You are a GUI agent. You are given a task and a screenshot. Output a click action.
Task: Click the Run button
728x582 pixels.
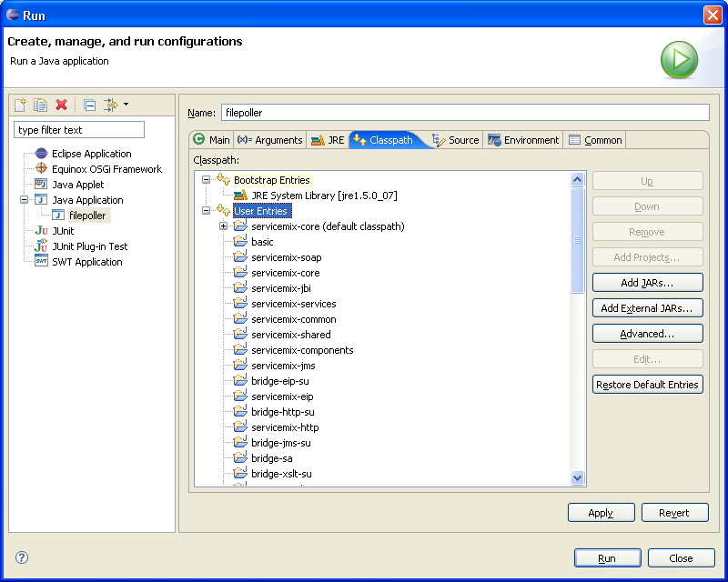(607, 558)
